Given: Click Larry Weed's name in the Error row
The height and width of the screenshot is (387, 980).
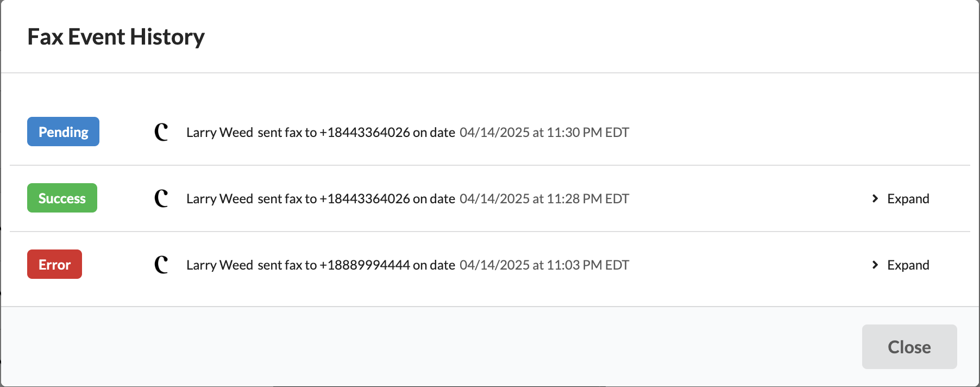Looking at the screenshot, I should (x=219, y=265).
